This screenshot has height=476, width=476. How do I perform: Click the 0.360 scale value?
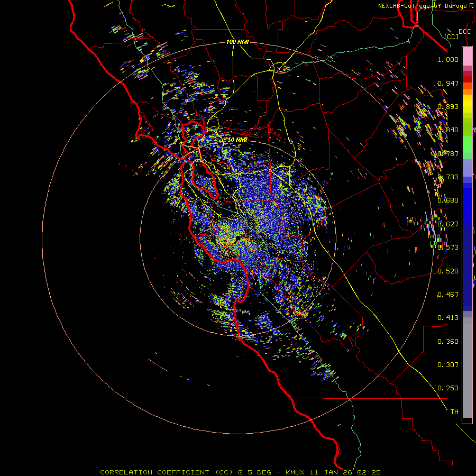coord(448,341)
